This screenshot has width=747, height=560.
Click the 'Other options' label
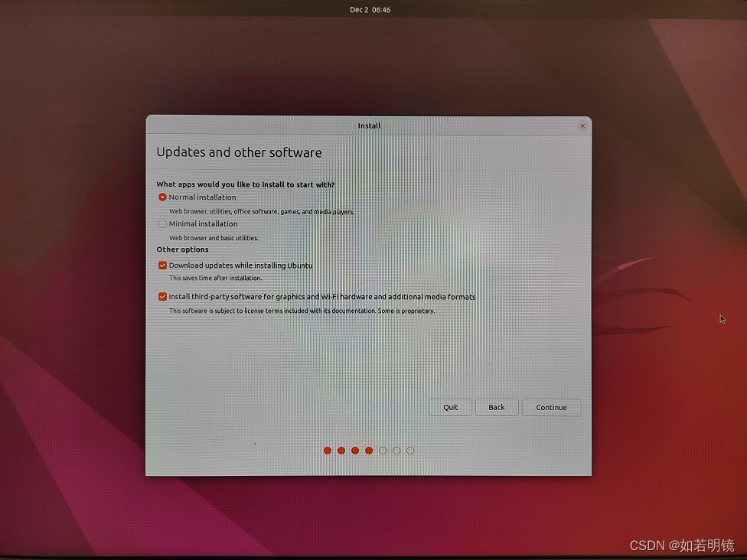[x=182, y=249]
